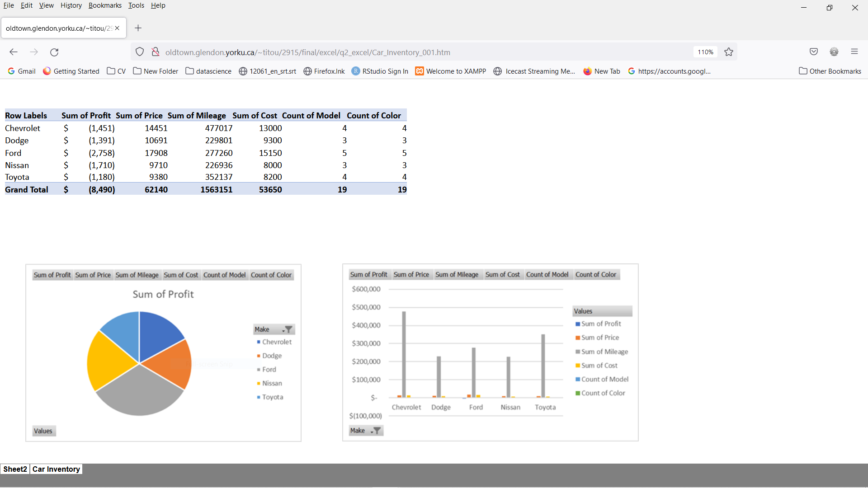Open Getting Started bookmark

point(71,71)
